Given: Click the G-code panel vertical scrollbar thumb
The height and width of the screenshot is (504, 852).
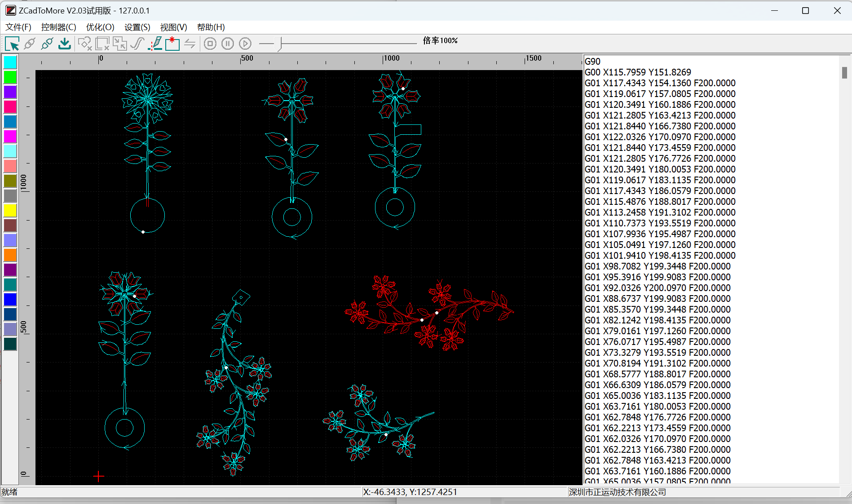Looking at the screenshot, I should [x=844, y=72].
